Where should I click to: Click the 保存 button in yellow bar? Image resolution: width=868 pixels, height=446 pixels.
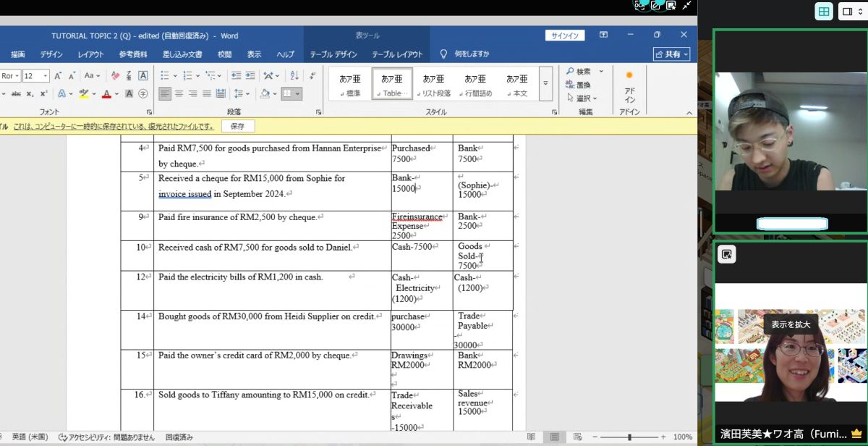237,126
